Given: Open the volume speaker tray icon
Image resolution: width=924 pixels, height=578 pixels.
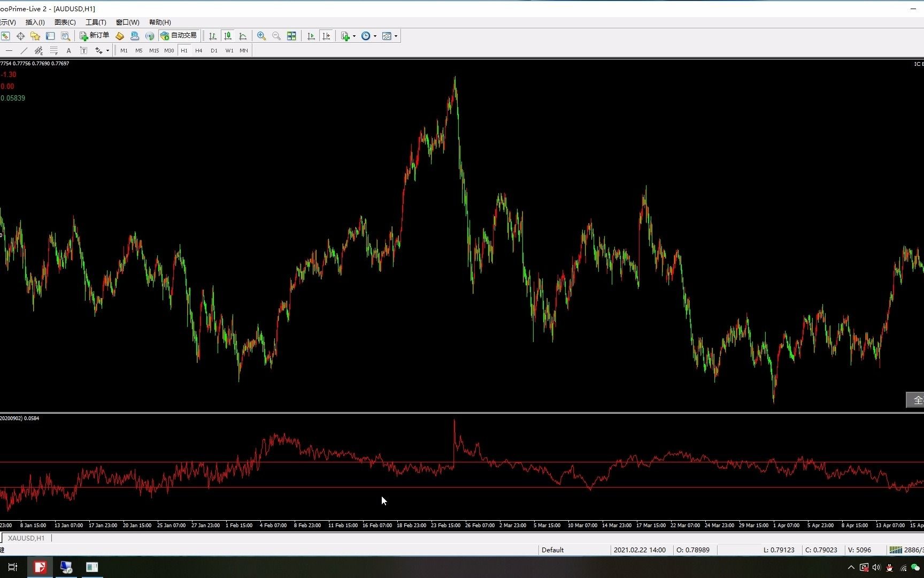Looking at the screenshot, I should point(876,567).
